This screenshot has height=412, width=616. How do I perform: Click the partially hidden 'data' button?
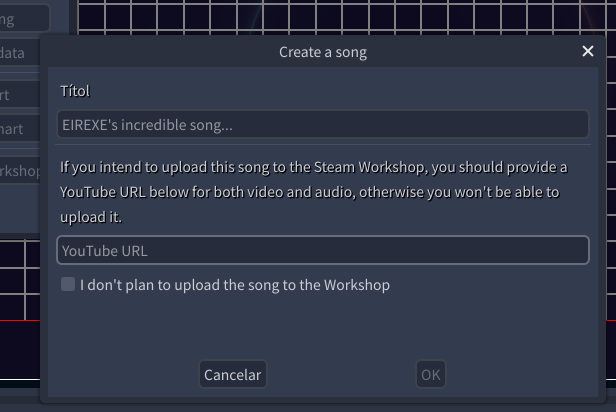point(20,53)
